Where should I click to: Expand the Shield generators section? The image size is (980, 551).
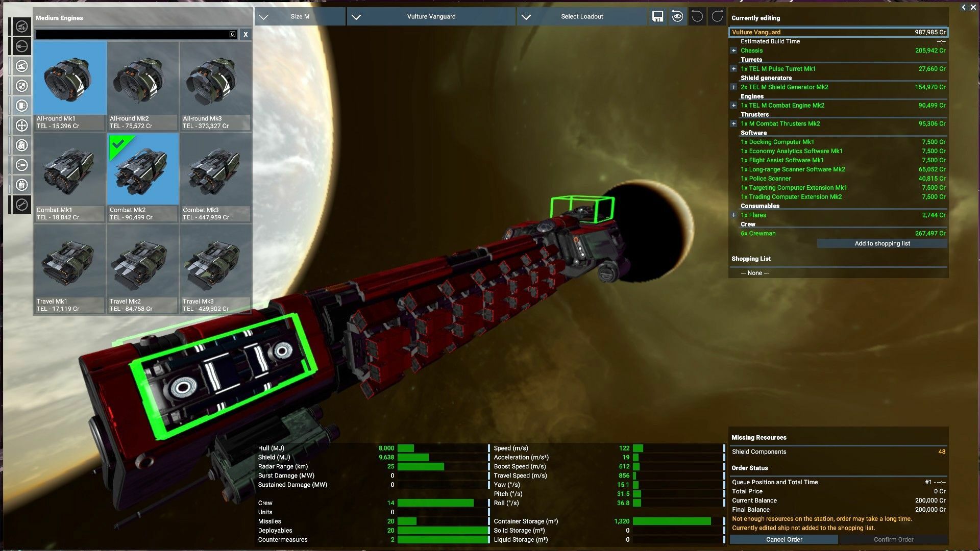(x=733, y=87)
